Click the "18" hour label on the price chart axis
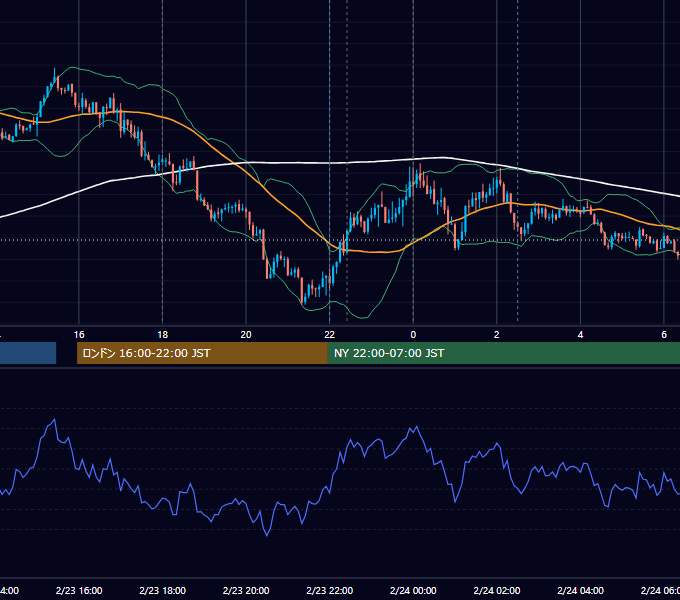680x600 pixels. pos(163,335)
